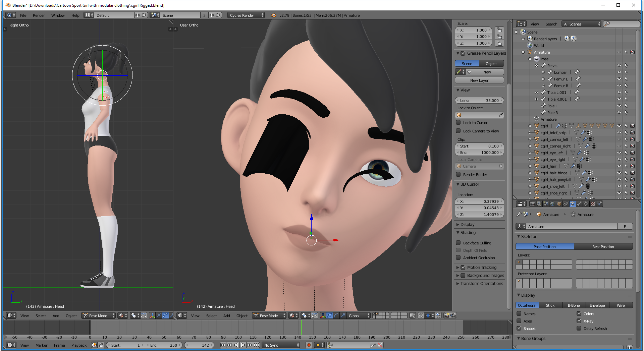Click eyedropper in Lock to Object field
Viewport: 644px width, 351px height.
click(x=501, y=115)
